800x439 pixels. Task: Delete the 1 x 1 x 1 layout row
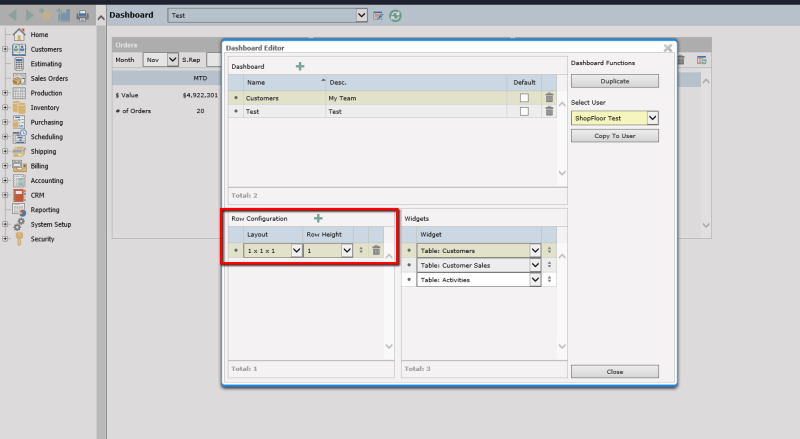point(376,251)
